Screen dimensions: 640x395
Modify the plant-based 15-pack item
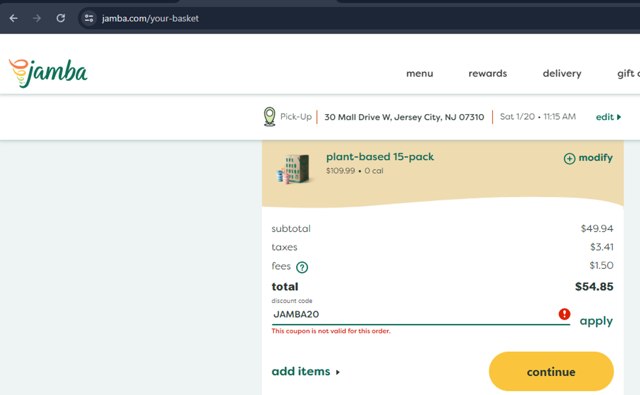[588, 158]
